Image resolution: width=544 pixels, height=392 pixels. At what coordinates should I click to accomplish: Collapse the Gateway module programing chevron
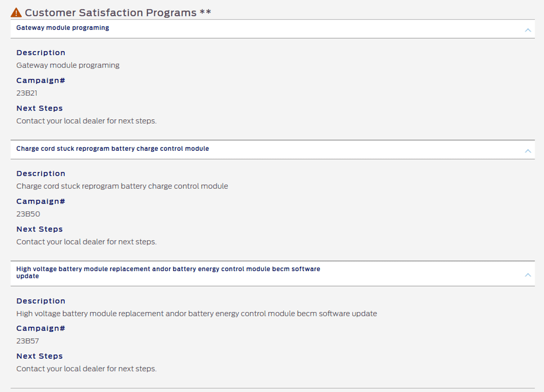pos(528,30)
